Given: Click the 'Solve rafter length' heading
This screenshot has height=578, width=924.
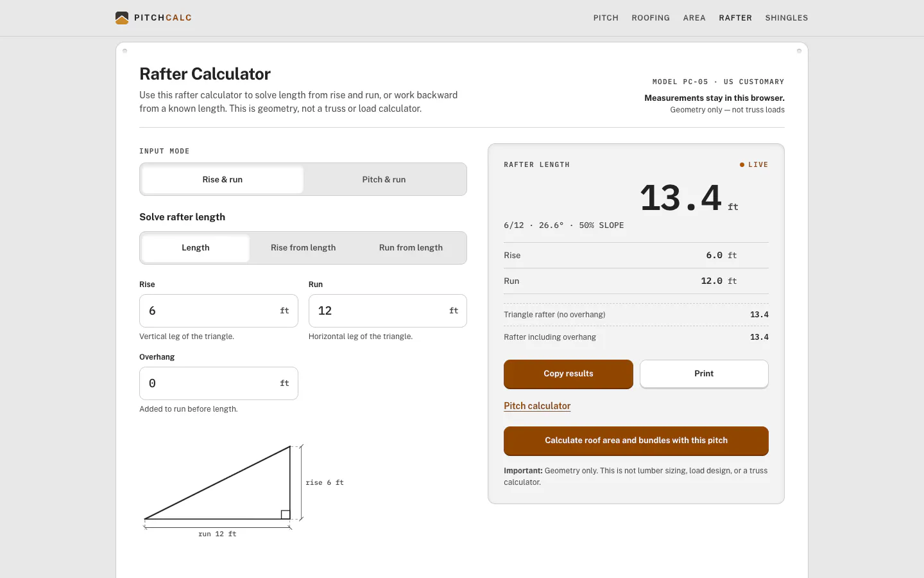Looking at the screenshot, I should pyautogui.click(x=182, y=217).
